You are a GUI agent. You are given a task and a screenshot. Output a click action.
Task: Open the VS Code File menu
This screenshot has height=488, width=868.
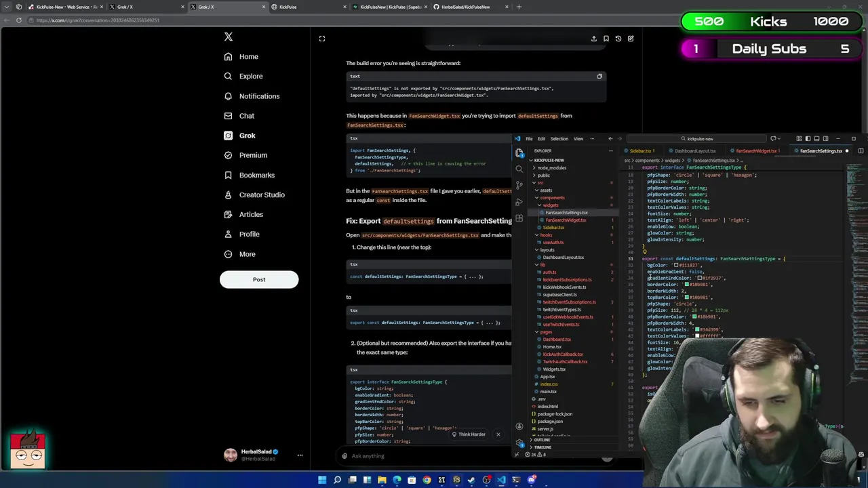pos(529,139)
